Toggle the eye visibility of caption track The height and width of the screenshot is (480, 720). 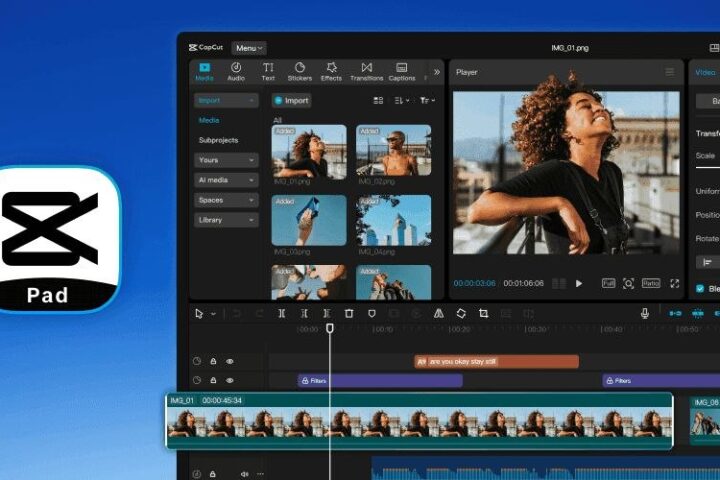click(x=230, y=361)
